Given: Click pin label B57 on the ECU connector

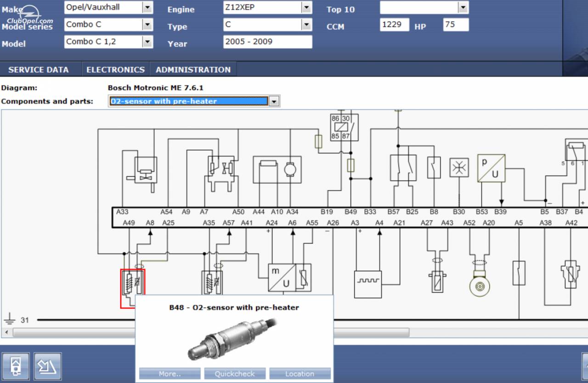Looking at the screenshot, I should pos(393,212).
